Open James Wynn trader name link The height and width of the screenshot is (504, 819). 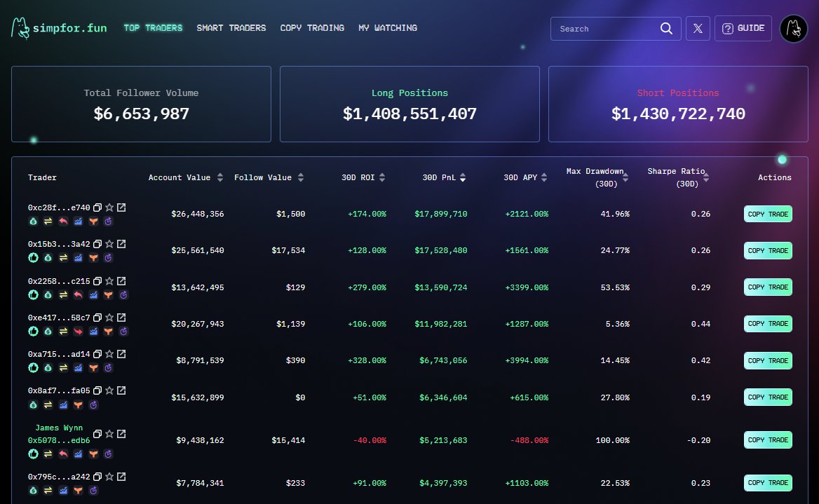[58, 428]
